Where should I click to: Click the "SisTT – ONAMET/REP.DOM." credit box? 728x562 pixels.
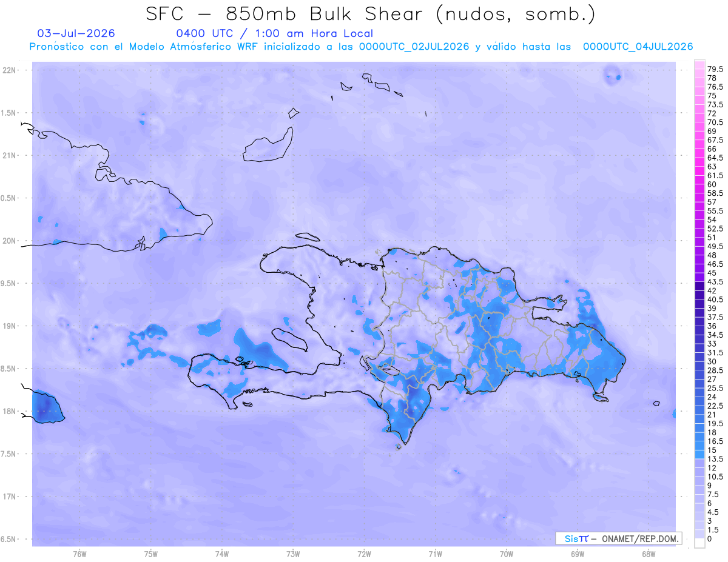pyautogui.click(x=618, y=538)
